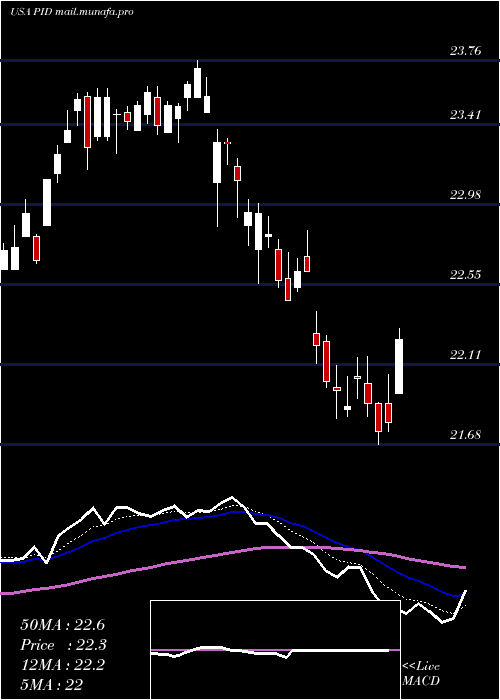
Task: Click the 23.41 price level label
Action: pos(465,115)
